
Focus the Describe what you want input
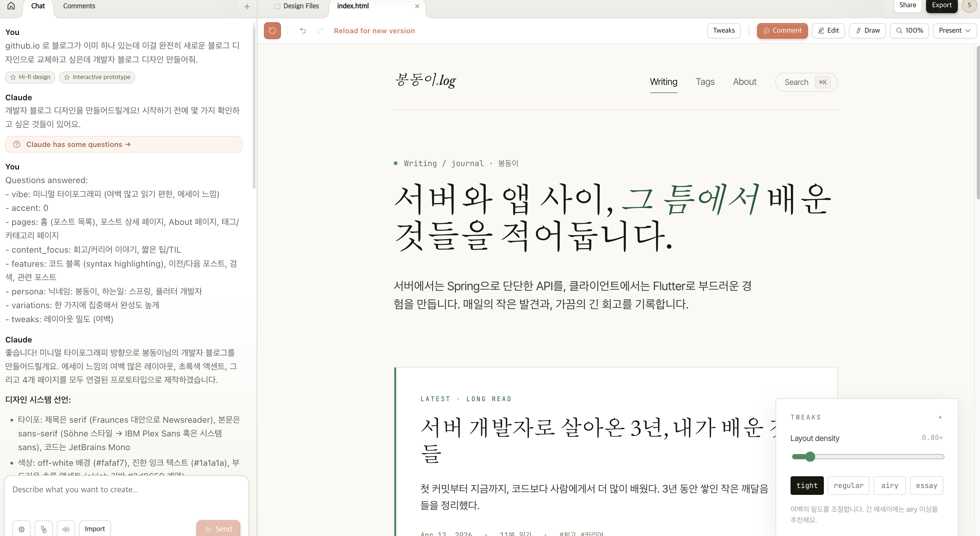(x=126, y=490)
